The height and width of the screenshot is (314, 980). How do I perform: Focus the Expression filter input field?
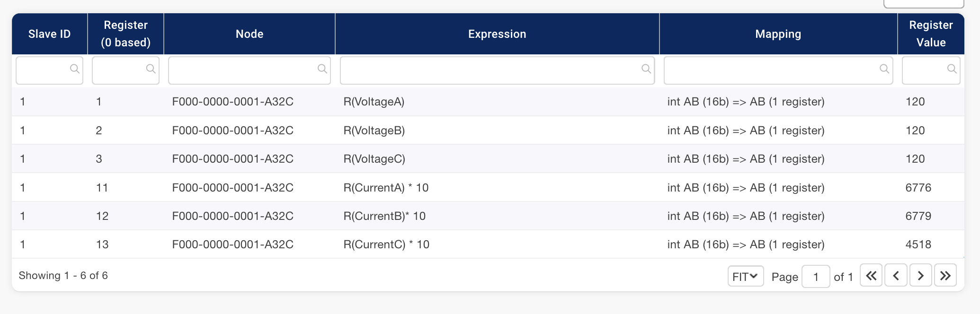[x=490, y=70]
